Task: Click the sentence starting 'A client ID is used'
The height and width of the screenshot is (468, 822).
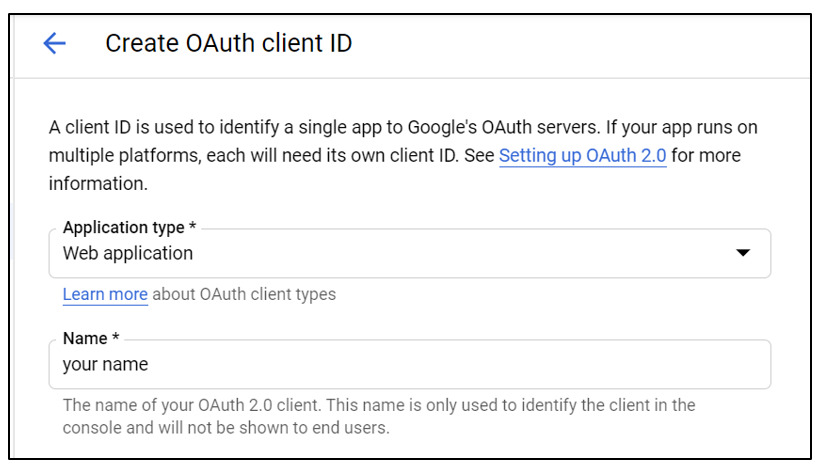Action: 300,128
